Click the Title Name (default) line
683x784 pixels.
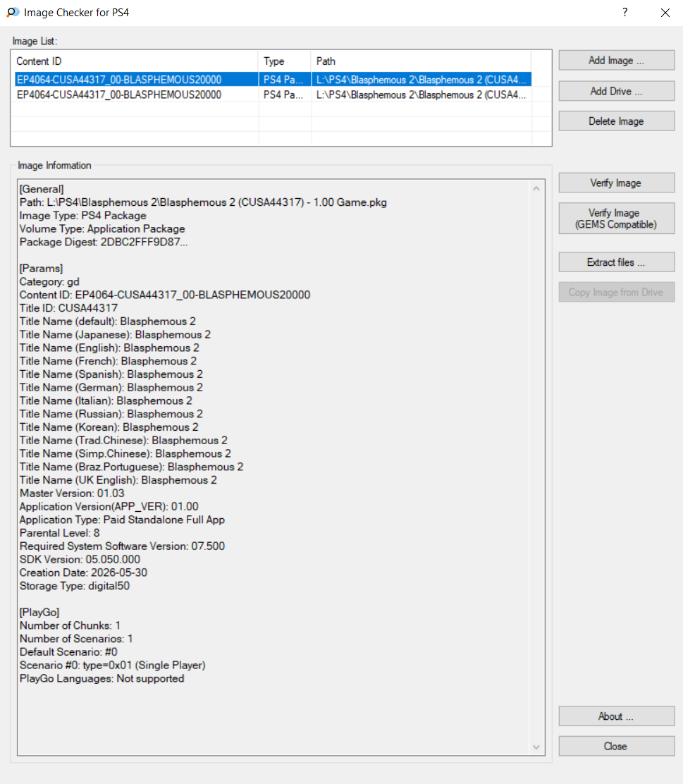tap(108, 321)
